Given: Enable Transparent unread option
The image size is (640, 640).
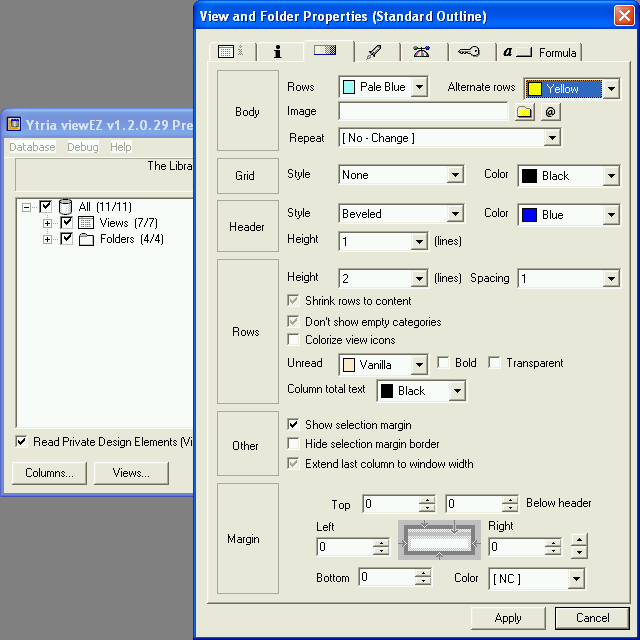Looking at the screenshot, I should (x=494, y=362).
